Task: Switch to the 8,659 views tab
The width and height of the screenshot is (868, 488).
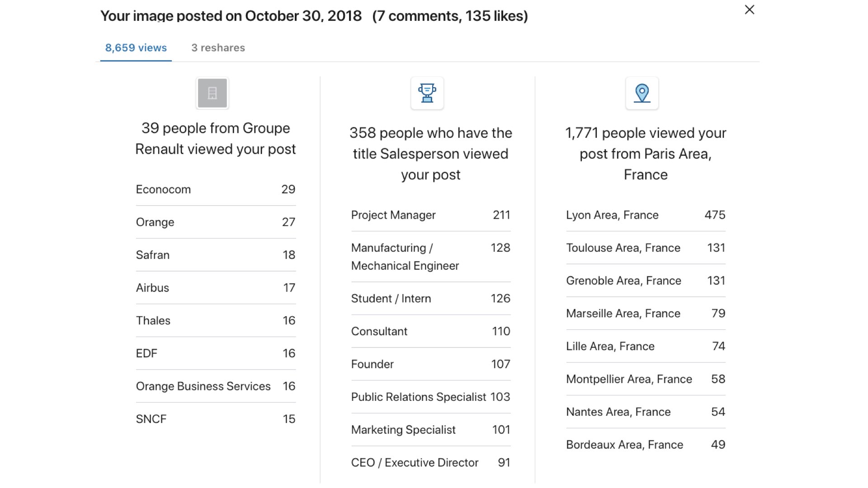Action: 136,48
